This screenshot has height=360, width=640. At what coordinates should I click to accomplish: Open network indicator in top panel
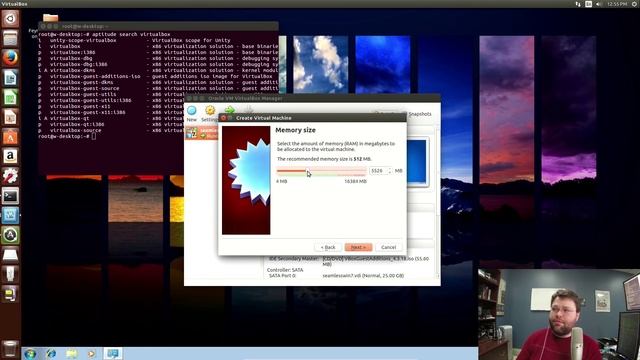[578, 4]
